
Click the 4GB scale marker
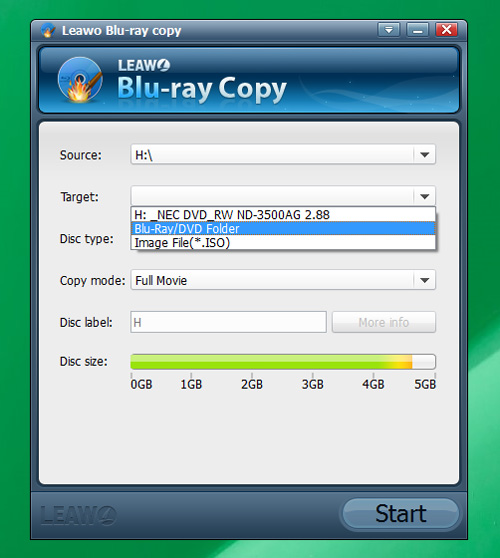(x=373, y=384)
